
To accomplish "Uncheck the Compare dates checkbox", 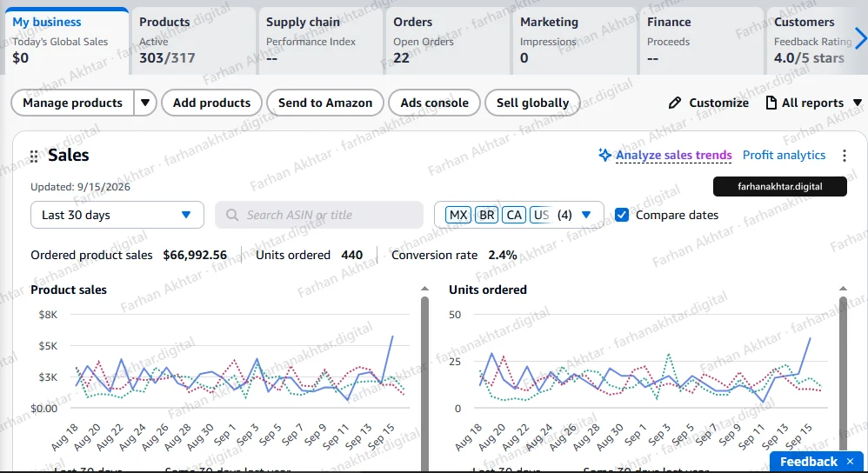I will tap(622, 215).
